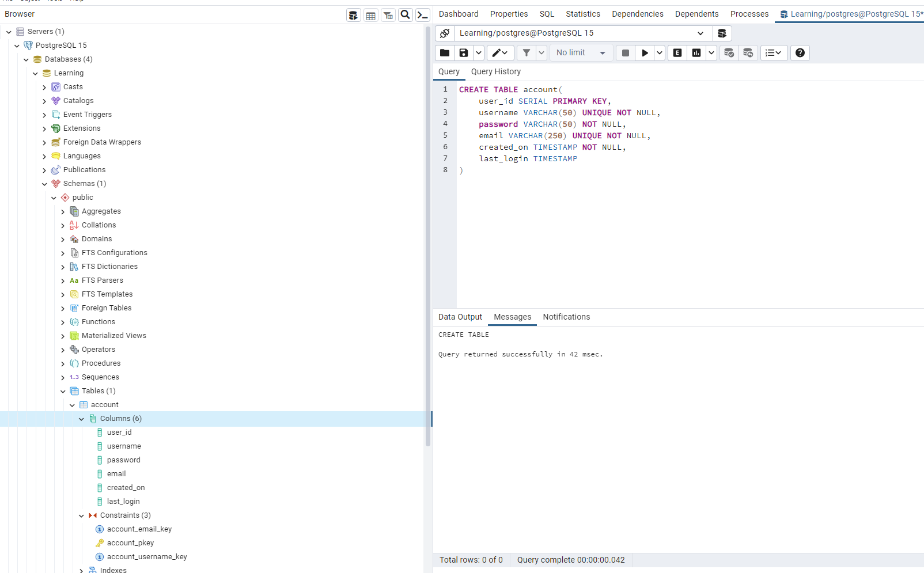Viewport: 924px width, 573px height.
Task: Select the account_username_key constraint
Action: tap(147, 557)
